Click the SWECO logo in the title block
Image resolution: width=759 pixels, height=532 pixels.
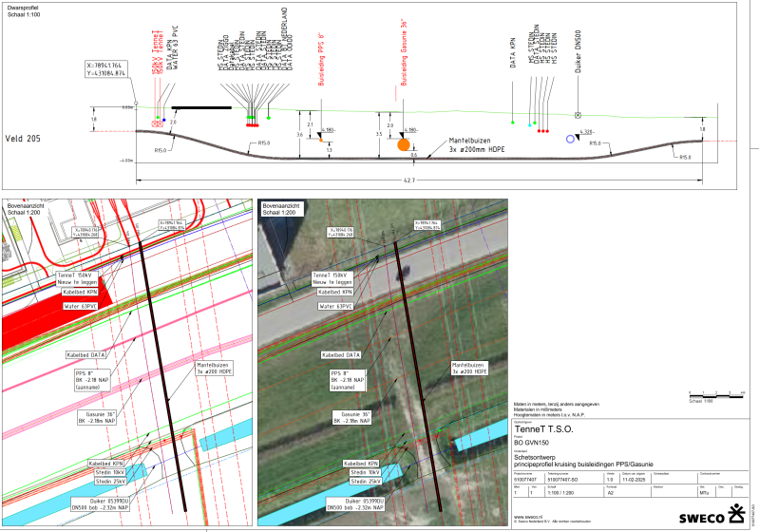[x=712, y=514]
